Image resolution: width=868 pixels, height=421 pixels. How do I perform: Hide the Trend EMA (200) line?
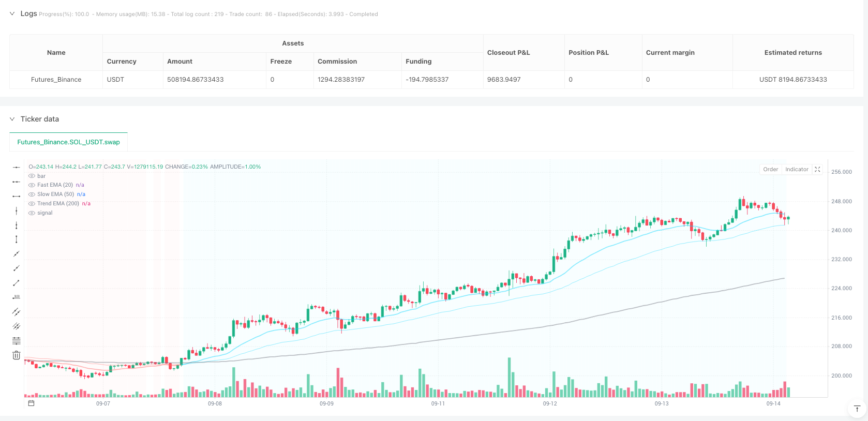coord(32,204)
